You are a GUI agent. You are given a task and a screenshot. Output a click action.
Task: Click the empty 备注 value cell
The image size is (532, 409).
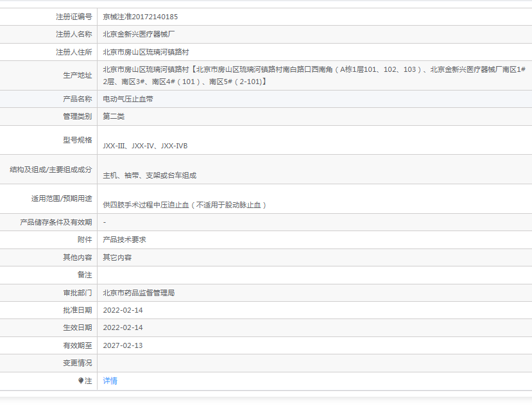314,275
